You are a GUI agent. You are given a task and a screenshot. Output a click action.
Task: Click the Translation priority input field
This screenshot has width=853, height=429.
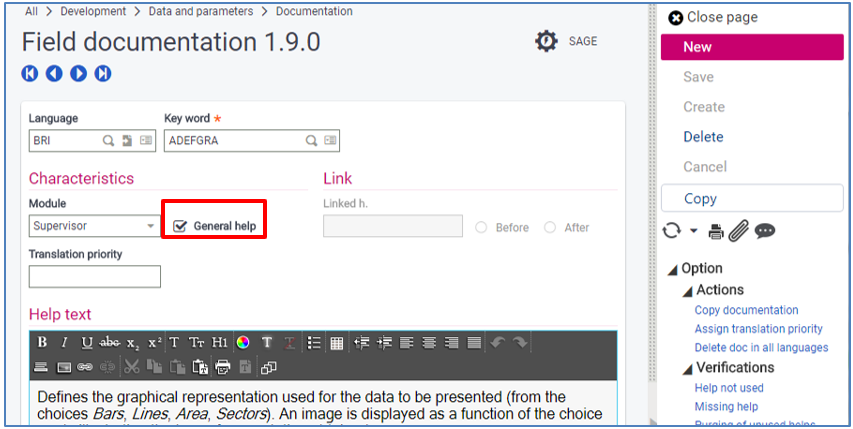click(94, 276)
